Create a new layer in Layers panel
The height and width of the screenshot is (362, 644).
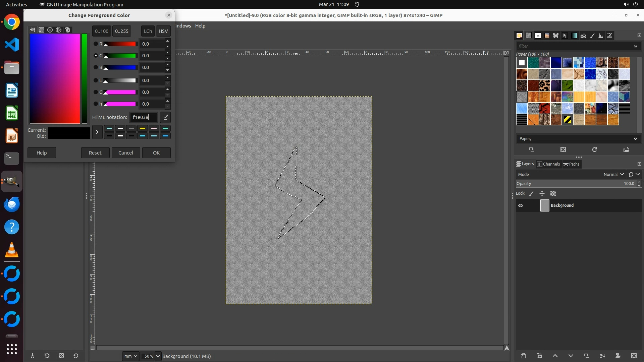(x=523, y=356)
